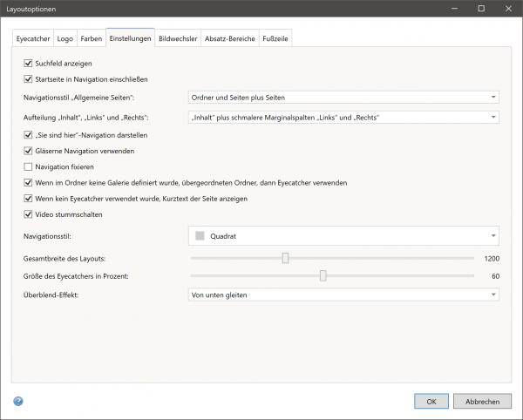This screenshot has width=523, height=420.
Task: Go to the Fußzeile tab
Action: [x=275, y=39]
